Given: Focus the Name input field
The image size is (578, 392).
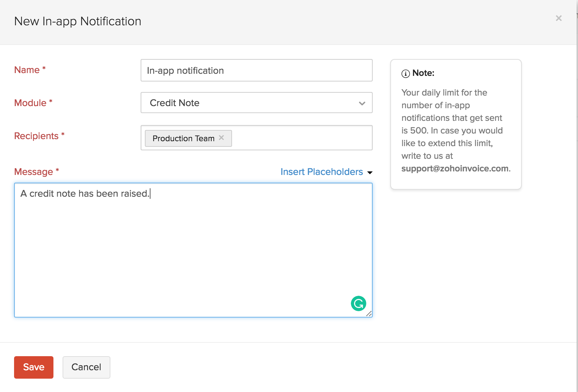Looking at the screenshot, I should [256, 71].
